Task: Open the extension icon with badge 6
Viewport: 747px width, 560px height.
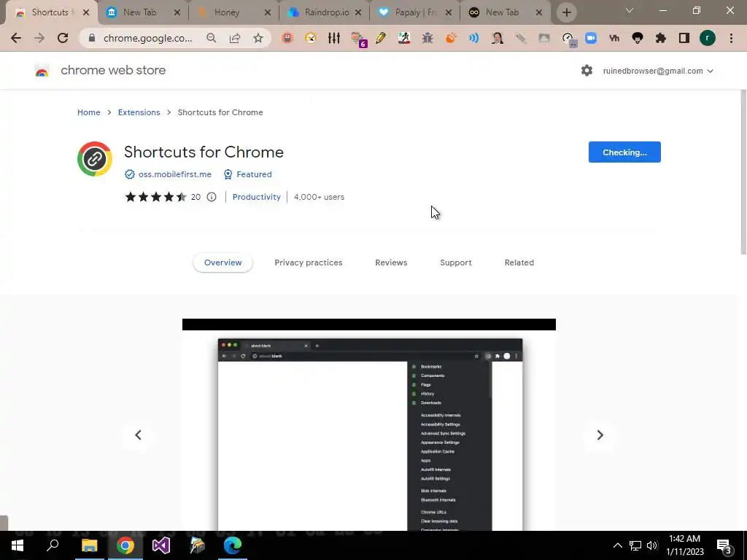Action: click(x=358, y=39)
